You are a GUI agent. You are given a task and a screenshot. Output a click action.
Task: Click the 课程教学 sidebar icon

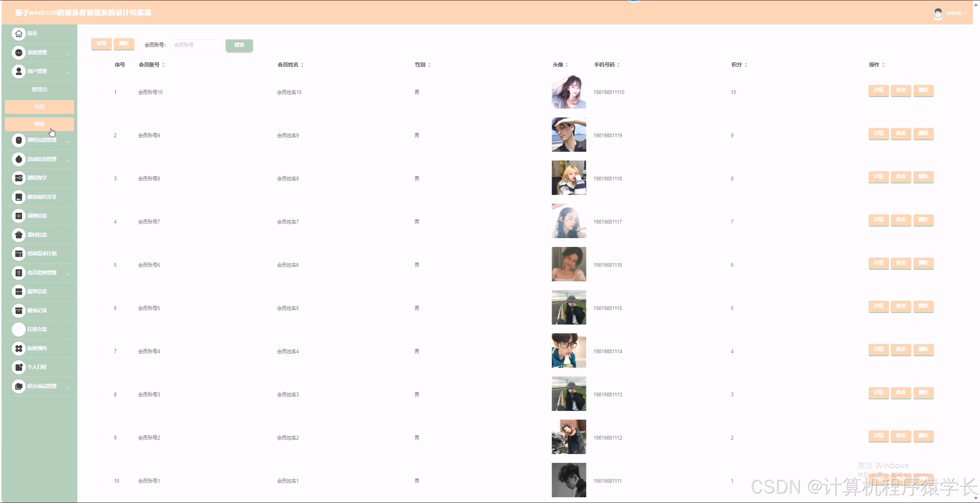click(18, 178)
